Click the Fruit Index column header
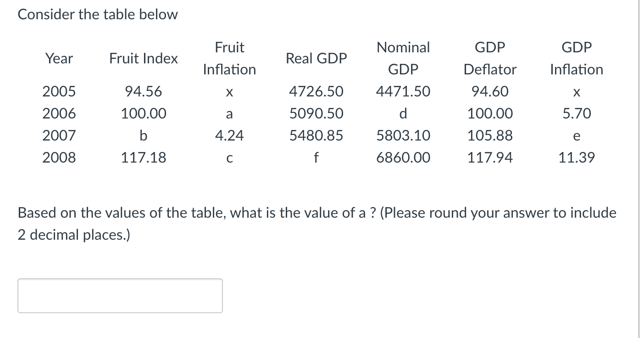Viewport: 644px width, 338px height. pyautogui.click(x=143, y=58)
